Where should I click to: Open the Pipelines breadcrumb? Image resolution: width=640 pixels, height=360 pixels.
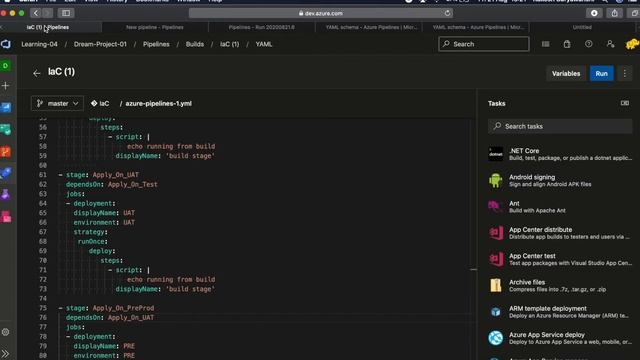[156, 44]
